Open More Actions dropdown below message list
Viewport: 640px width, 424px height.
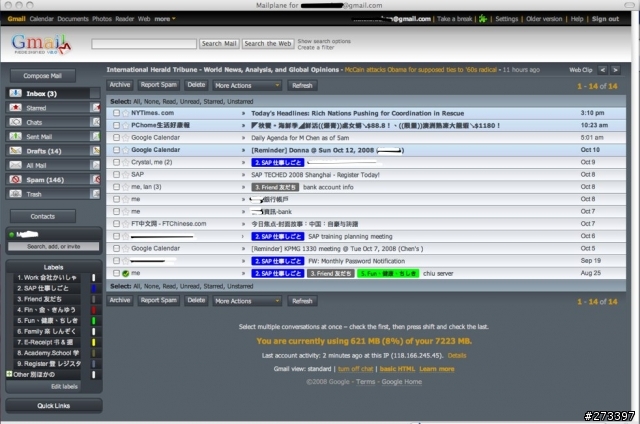[x=247, y=301]
